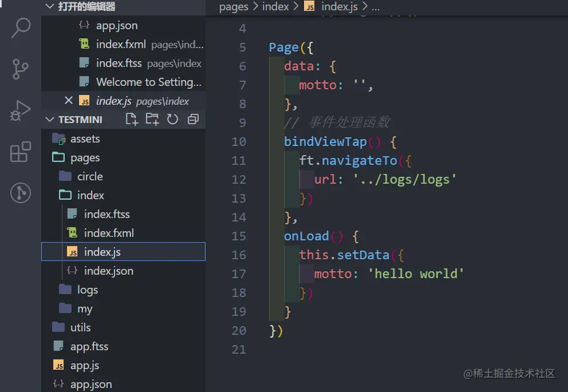Collapse all folders in explorer
Viewport: 568px width, 392px height.
193,119
